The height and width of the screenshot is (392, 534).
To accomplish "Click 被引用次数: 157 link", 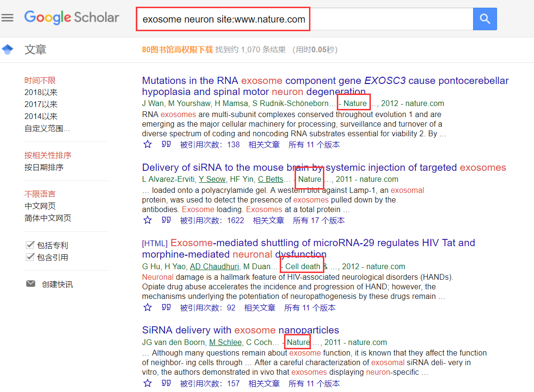I will (210, 384).
